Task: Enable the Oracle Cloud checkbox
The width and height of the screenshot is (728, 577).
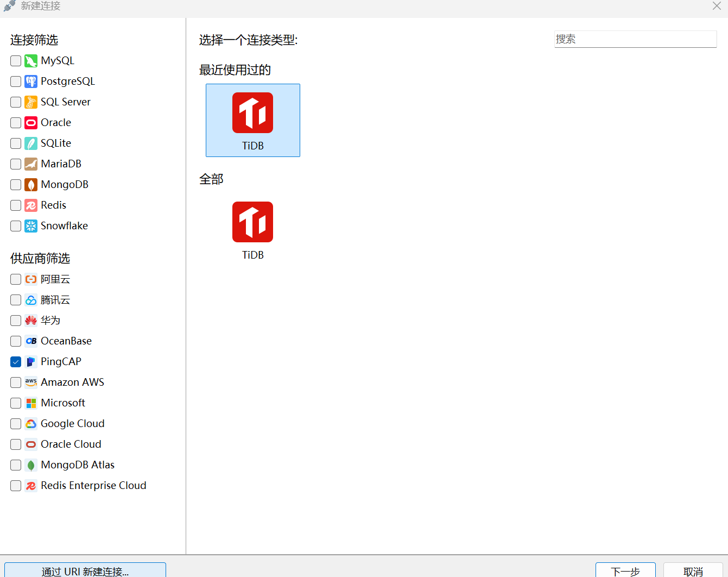Action: [16, 444]
